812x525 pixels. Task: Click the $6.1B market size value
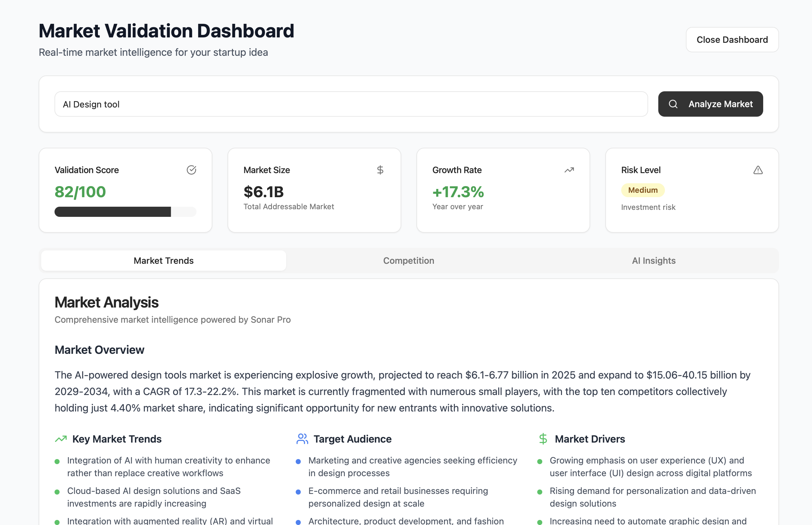(263, 192)
